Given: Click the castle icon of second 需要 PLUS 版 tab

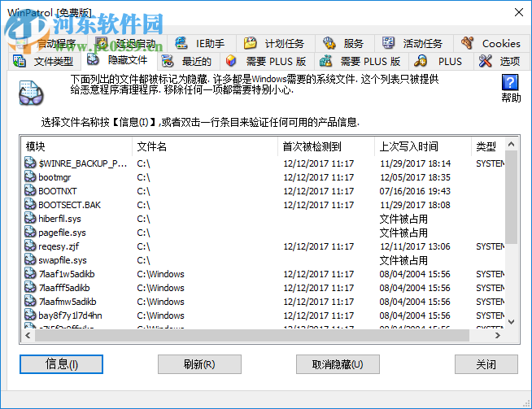Looking at the screenshot, I should [x=325, y=61].
